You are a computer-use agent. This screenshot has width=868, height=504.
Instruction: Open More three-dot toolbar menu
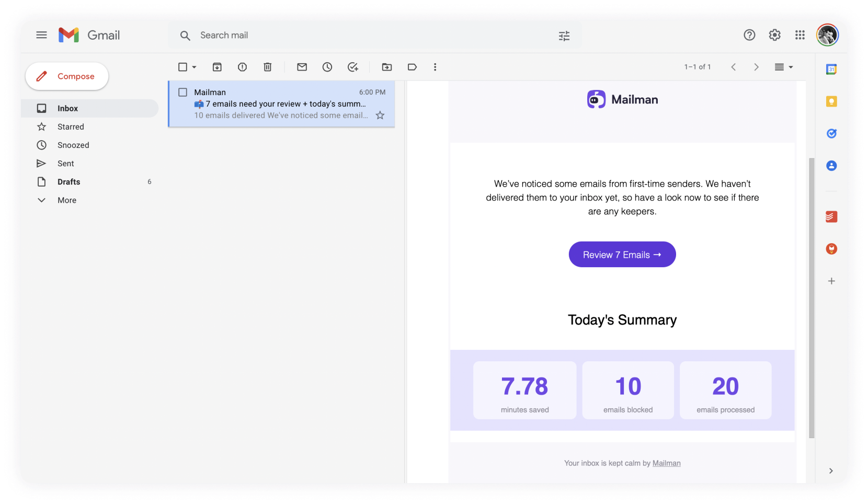click(435, 67)
